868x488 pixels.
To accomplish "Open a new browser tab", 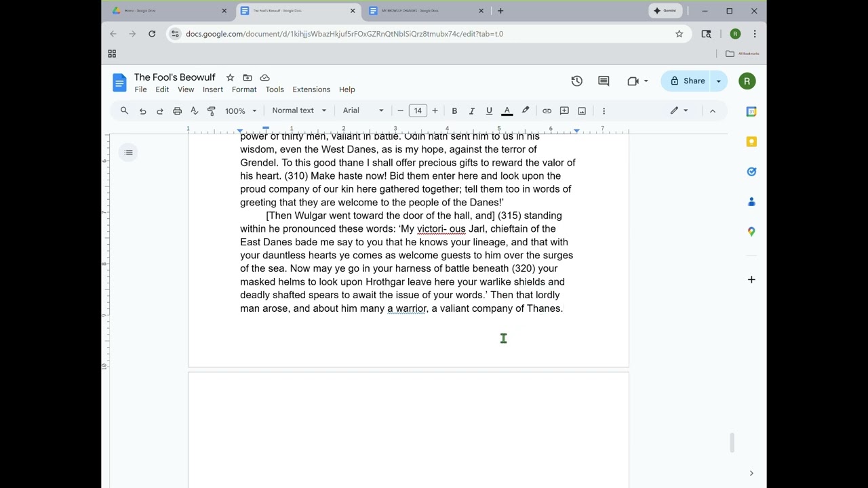I will pyautogui.click(x=500, y=11).
